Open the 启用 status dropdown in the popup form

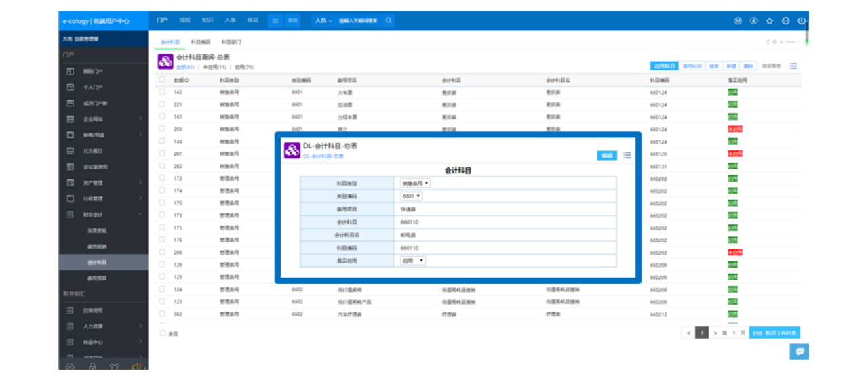(x=413, y=261)
